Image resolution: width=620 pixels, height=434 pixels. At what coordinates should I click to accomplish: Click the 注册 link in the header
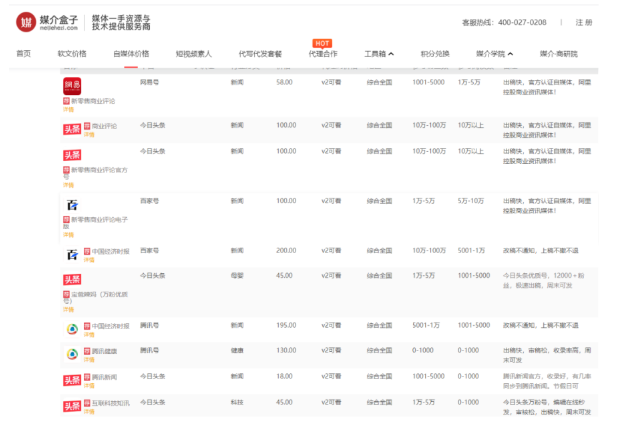[584, 22]
